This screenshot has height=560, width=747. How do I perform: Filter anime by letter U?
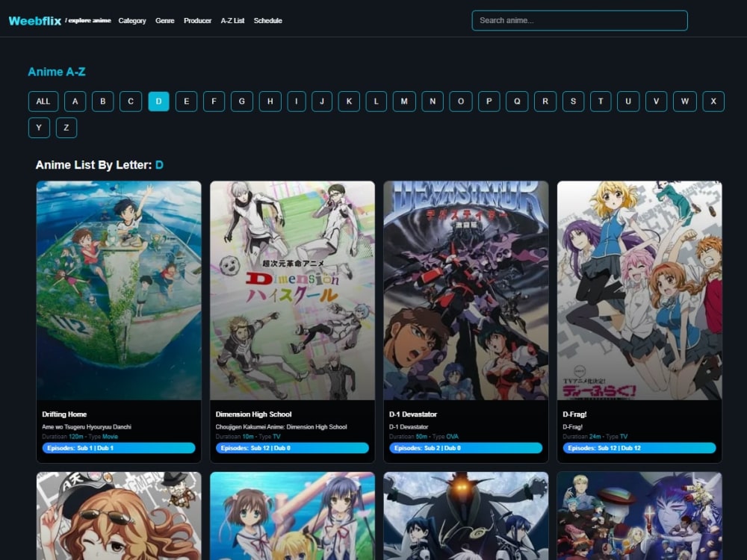point(628,101)
